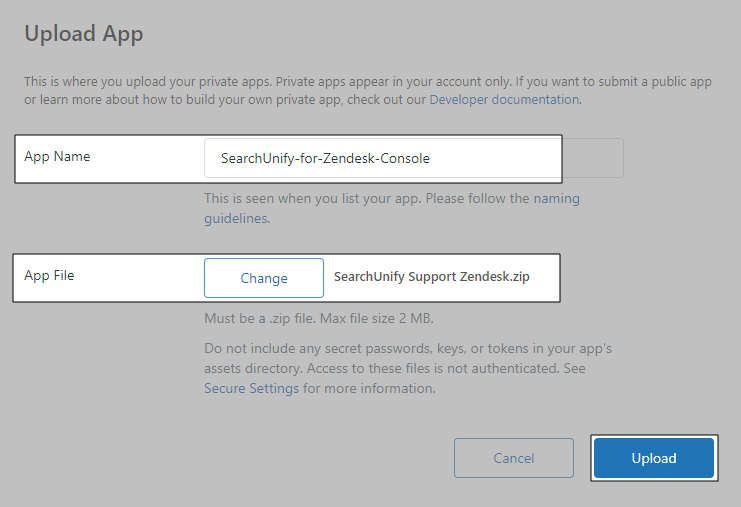Click "This is seen when you list" help text
This screenshot has width=741, height=507.
point(300,198)
